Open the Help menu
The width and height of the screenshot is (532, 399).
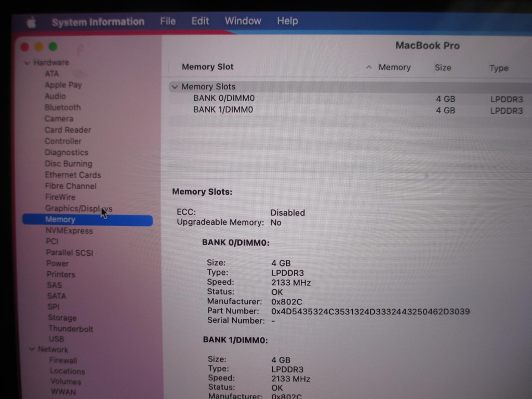click(x=287, y=21)
